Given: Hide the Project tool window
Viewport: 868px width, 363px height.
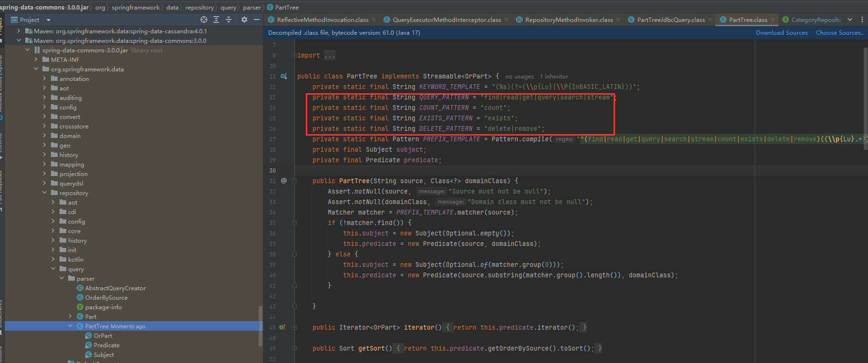Looking at the screenshot, I should [257, 20].
